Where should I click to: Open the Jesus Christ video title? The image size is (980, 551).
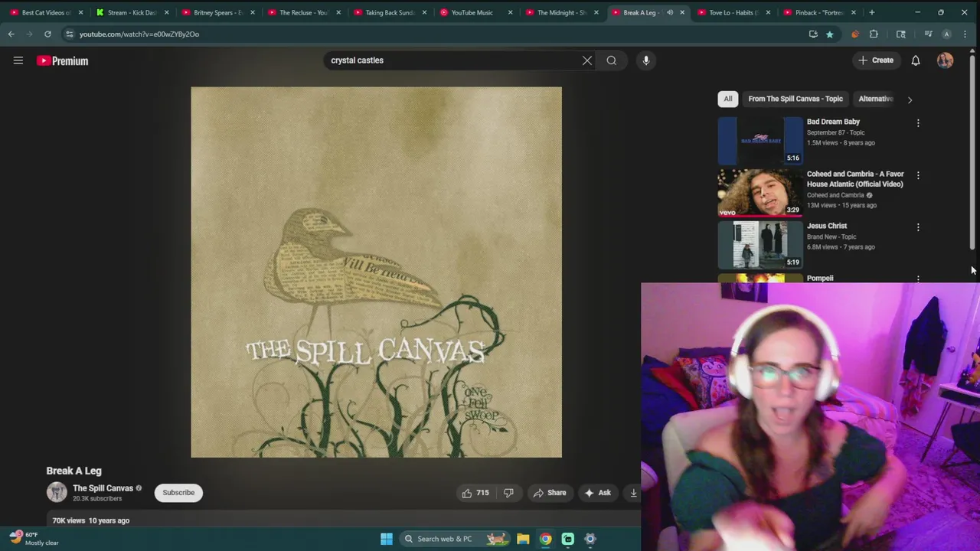point(827,226)
